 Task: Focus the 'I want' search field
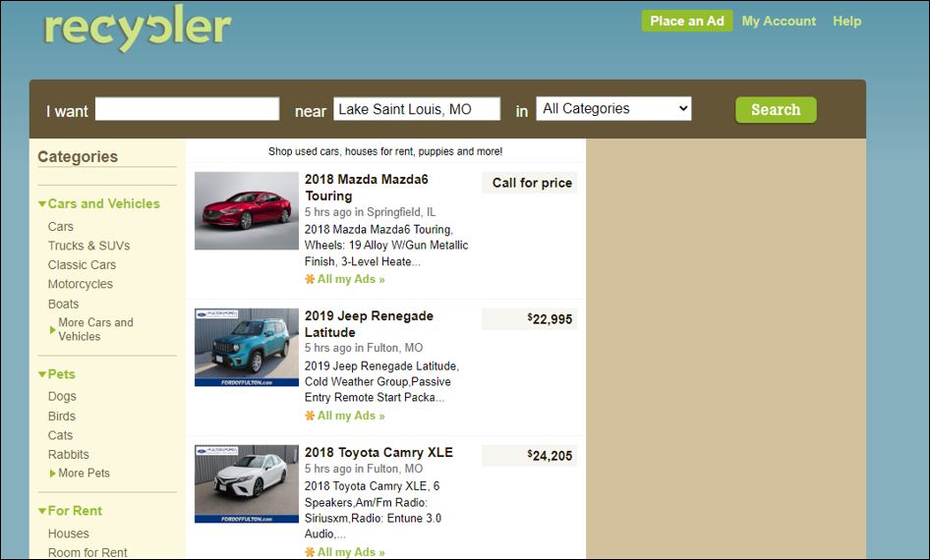pyautogui.click(x=188, y=109)
